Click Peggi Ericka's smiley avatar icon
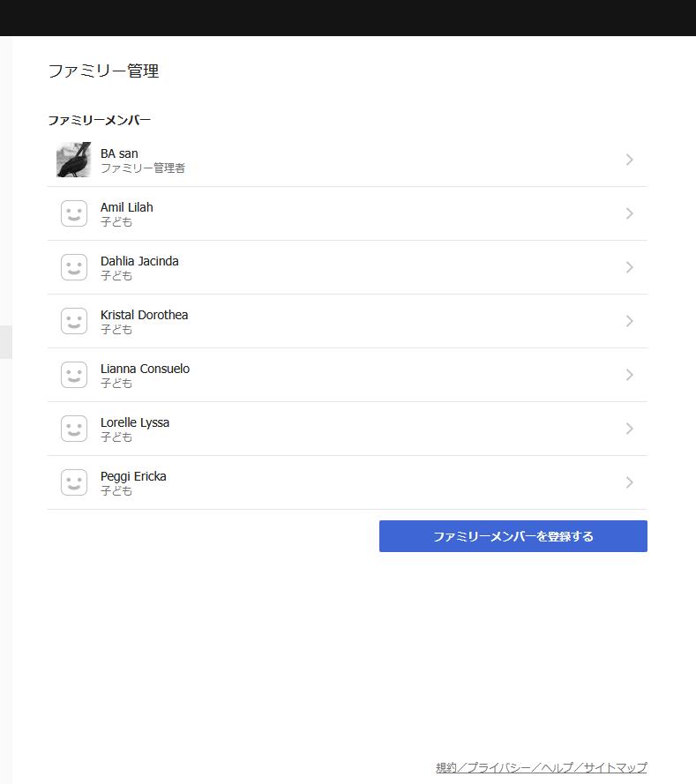 click(74, 482)
